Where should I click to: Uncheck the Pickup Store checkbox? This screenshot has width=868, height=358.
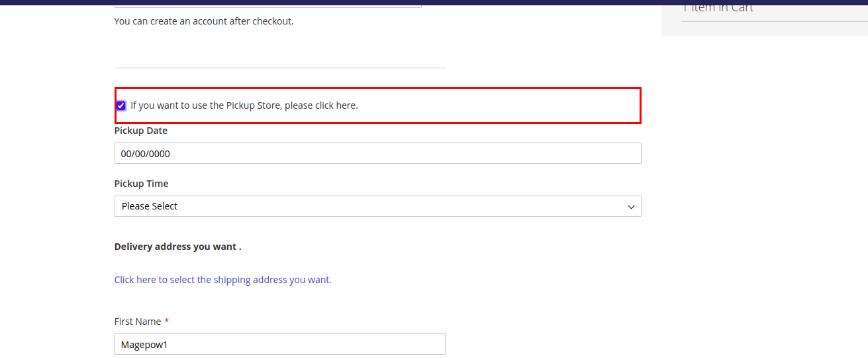(x=121, y=105)
